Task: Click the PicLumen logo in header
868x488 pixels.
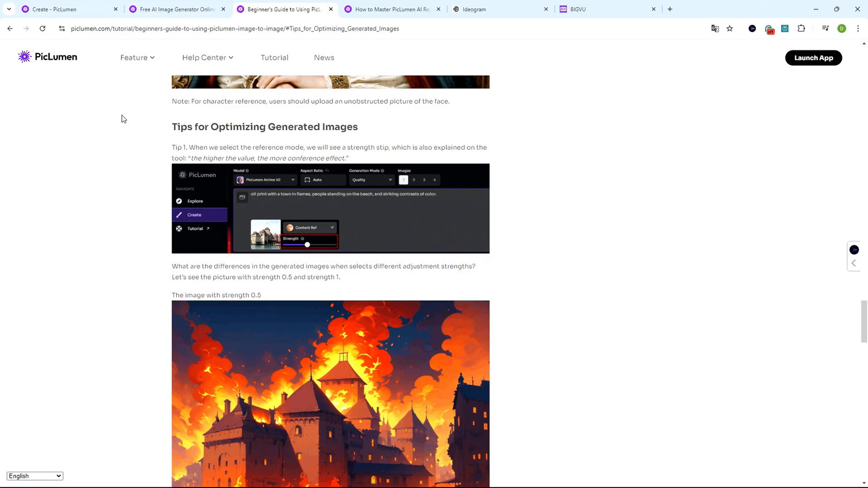Action: pos(48,57)
